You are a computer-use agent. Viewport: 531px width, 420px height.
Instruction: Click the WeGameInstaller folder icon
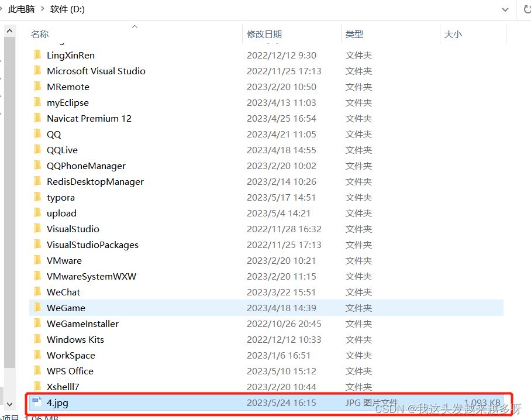(37, 323)
